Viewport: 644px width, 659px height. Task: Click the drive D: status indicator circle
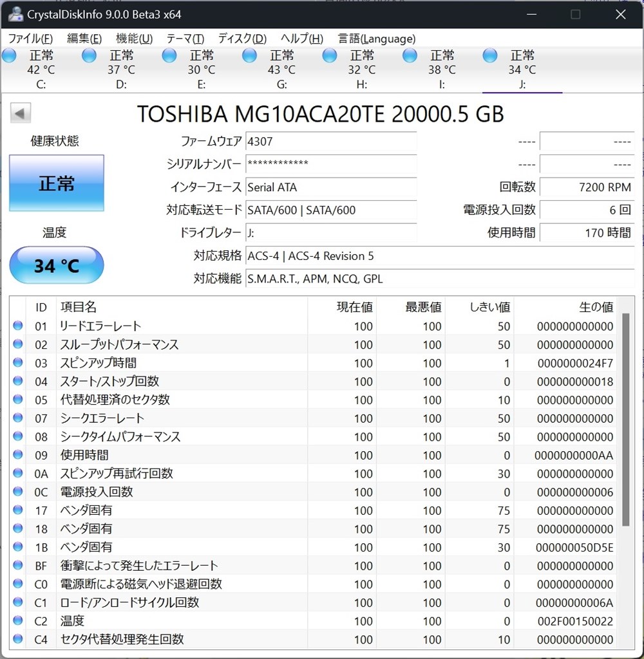tap(89, 56)
